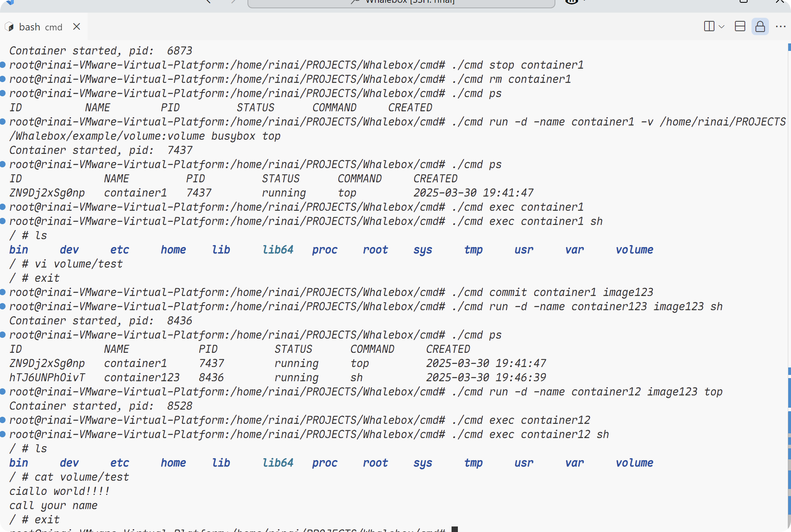Expand the split editor dropdown chevron
The height and width of the screenshot is (532, 791).
[722, 27]
